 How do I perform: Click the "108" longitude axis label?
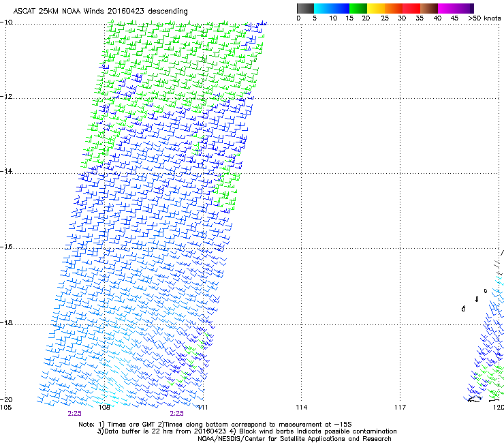click(x=104, y=408)
